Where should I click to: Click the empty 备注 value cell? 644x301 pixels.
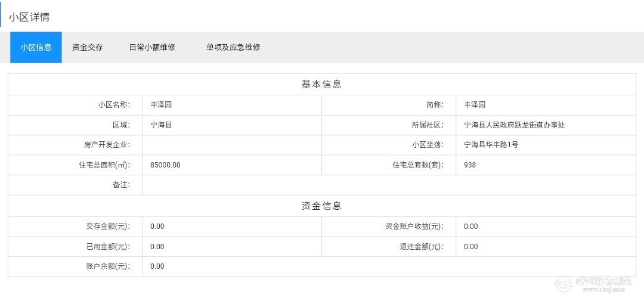pos(388,185)
